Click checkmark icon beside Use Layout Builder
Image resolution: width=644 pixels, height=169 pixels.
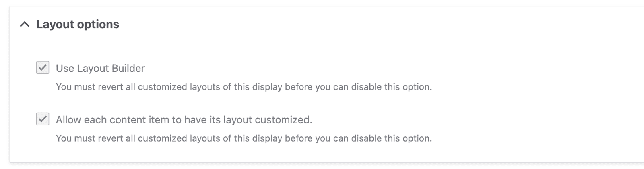[43, 68]
